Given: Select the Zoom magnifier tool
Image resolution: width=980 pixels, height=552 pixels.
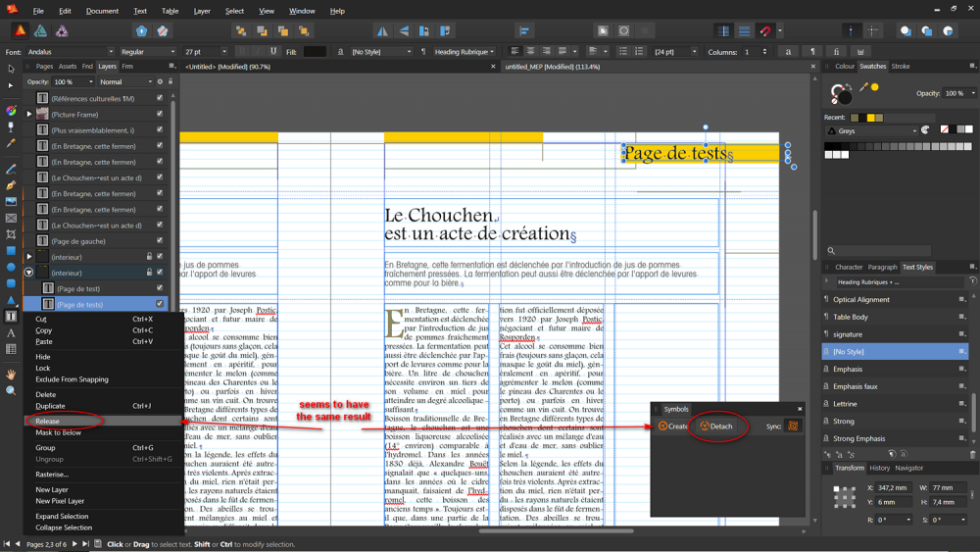Looking at the screenshot, I should coord(12,390).
